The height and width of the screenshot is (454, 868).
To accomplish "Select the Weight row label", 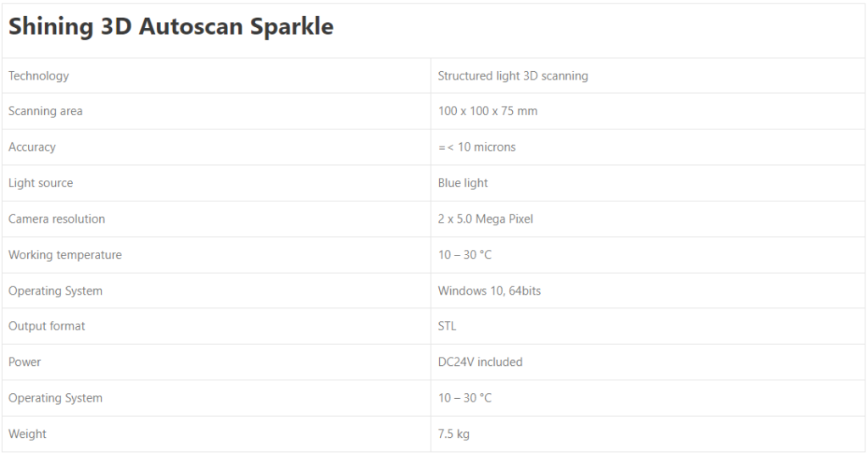I will [27, 435].
